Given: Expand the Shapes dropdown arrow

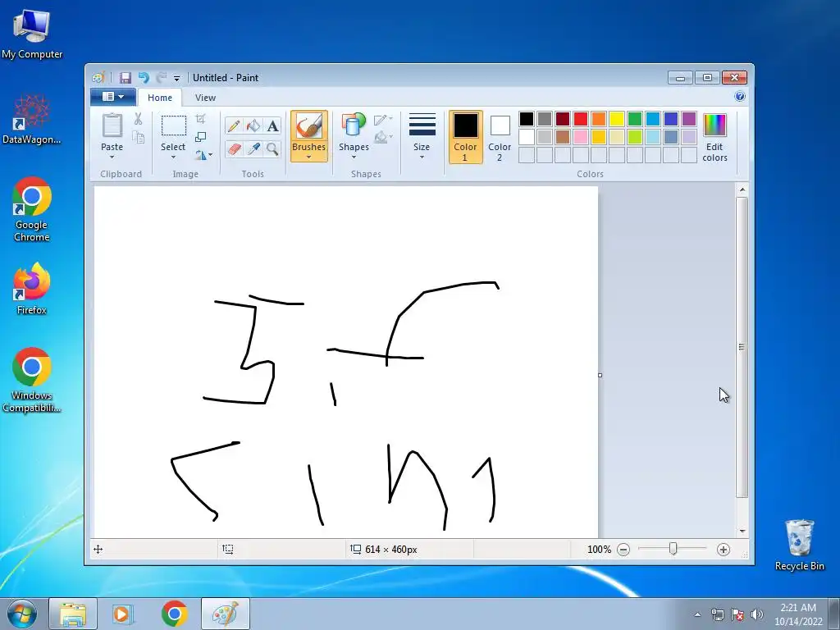Looking at the screenshot, I should click(354, 157).
